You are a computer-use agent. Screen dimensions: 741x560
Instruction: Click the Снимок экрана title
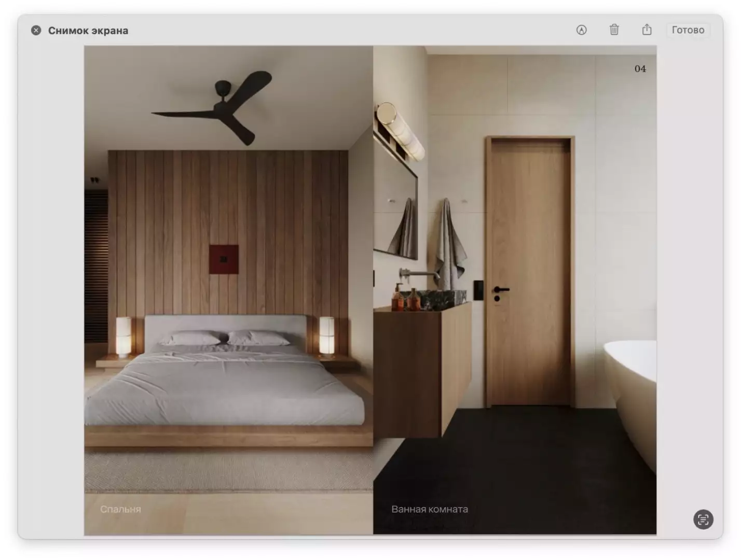point(88,31)
